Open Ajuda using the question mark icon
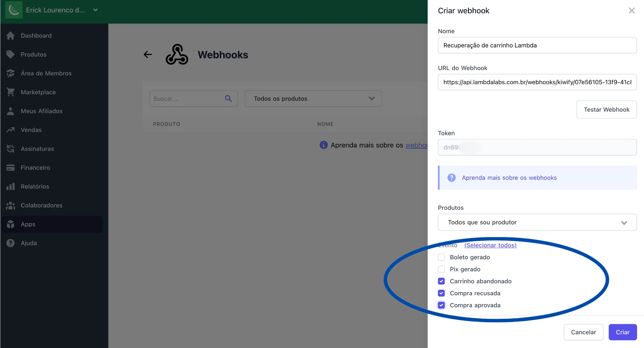 [11, 243]
